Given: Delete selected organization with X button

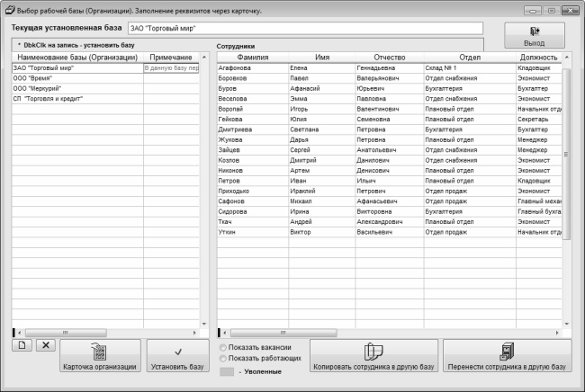Looking at the screenshot, I should tap(45, 344).
